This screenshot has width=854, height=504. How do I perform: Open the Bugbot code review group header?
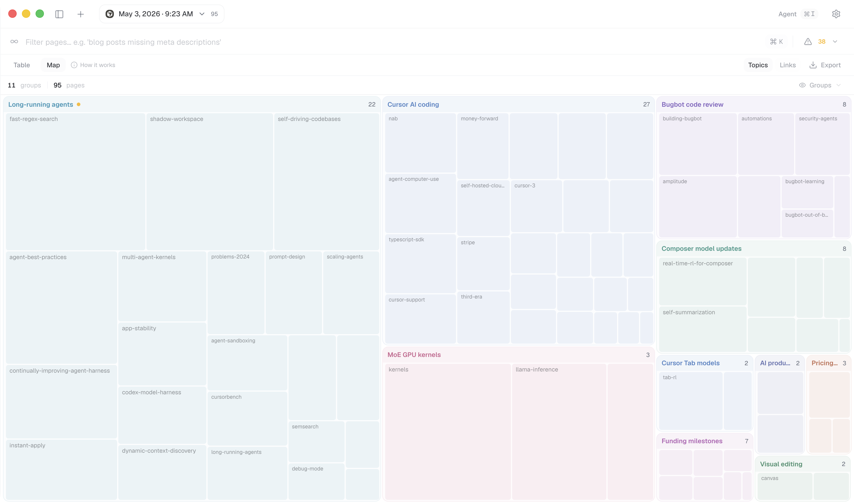(753, 105)
